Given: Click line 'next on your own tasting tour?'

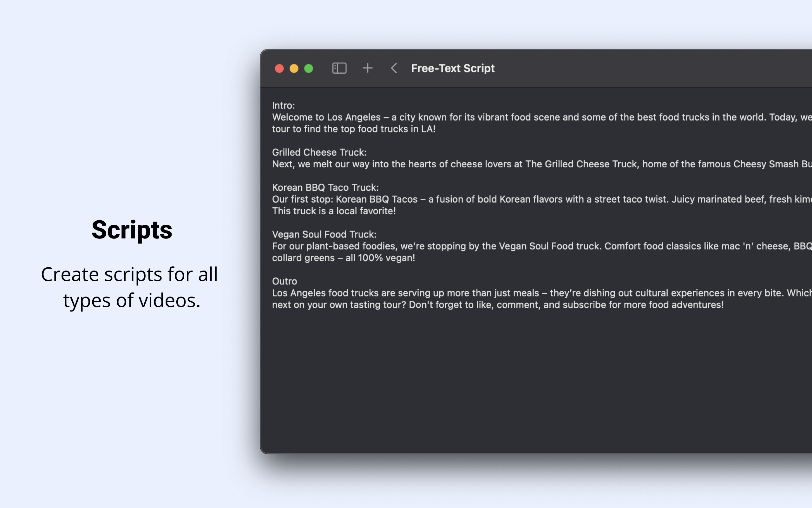Looking at the screenshot, I should 498,305.
